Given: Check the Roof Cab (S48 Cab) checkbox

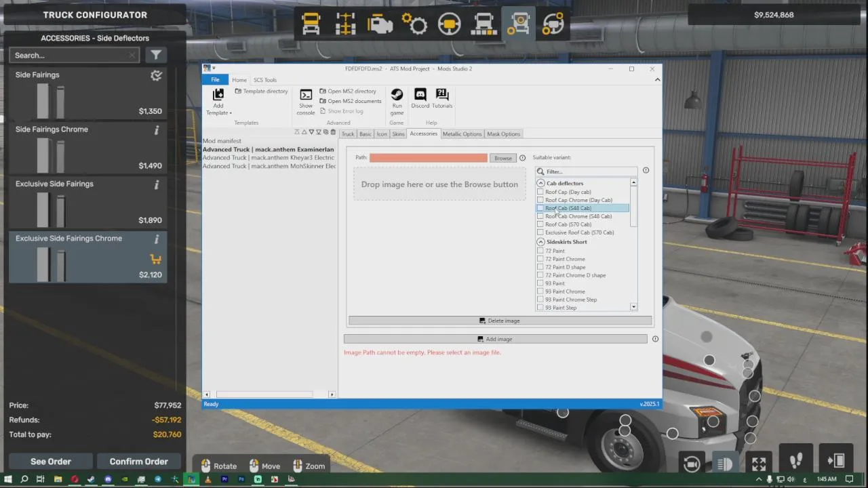Looking at the screenshot, I should point(540,208).
